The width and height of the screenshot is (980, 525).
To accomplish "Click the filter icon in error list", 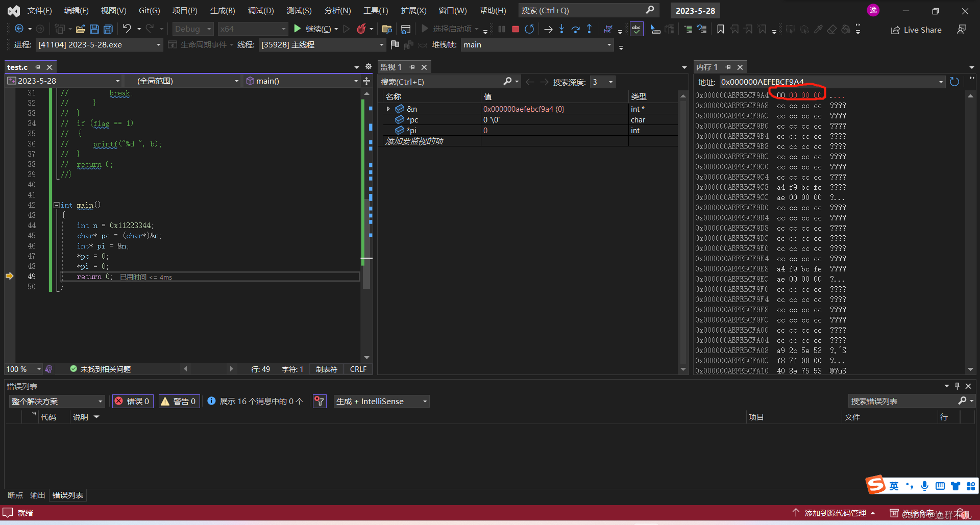I will [320, 402].
